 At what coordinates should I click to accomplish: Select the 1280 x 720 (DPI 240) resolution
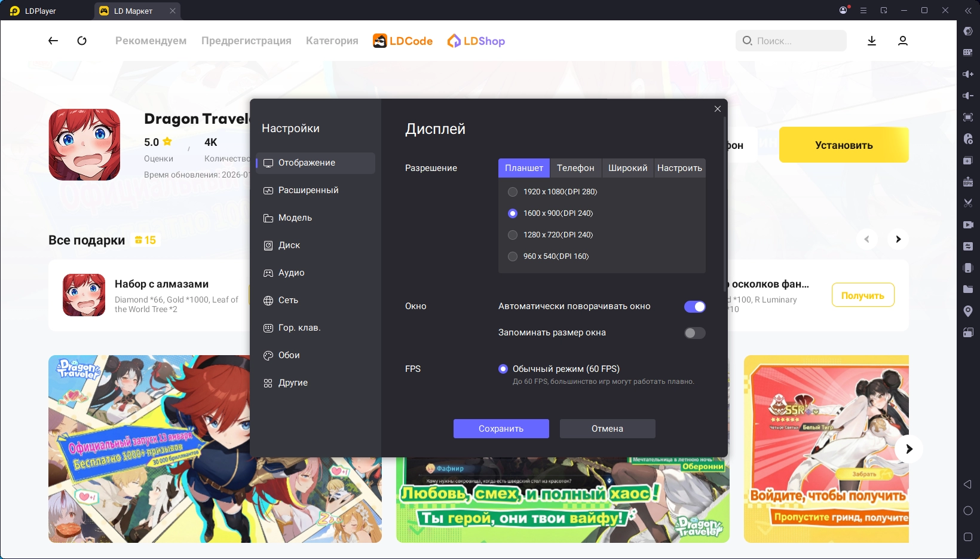coord(513,235)
